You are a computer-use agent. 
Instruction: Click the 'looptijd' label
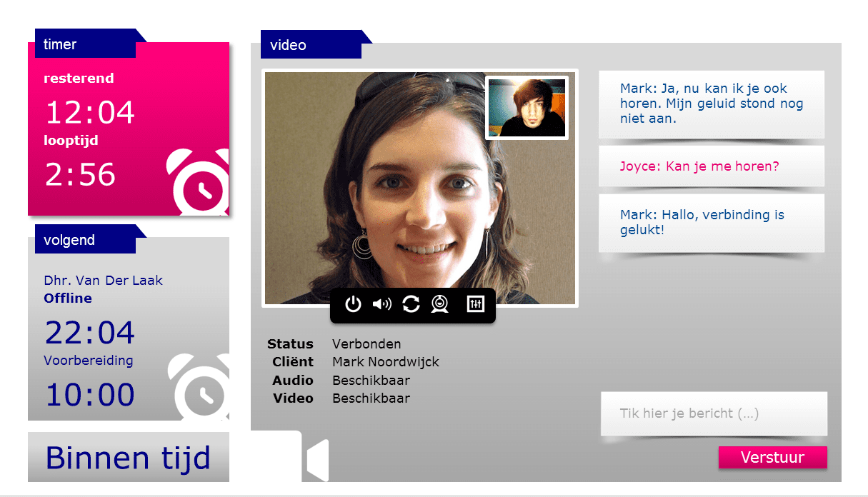71,141
